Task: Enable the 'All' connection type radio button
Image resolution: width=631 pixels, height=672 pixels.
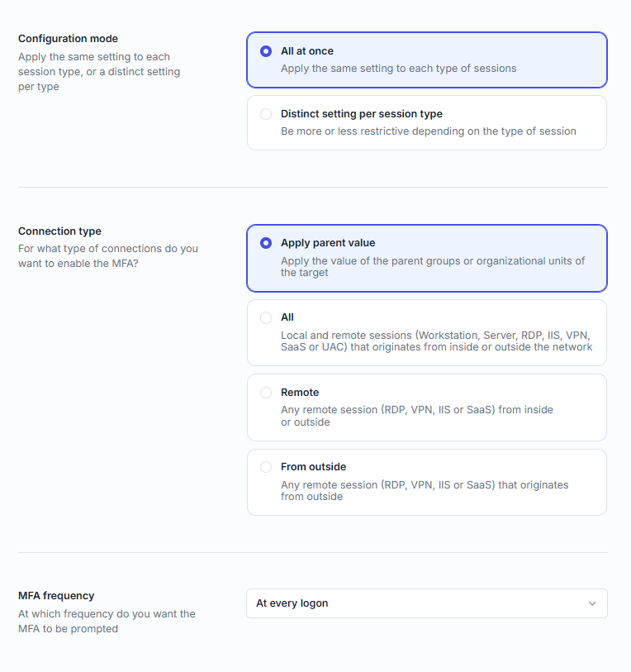Action: [x=266, y=317]
